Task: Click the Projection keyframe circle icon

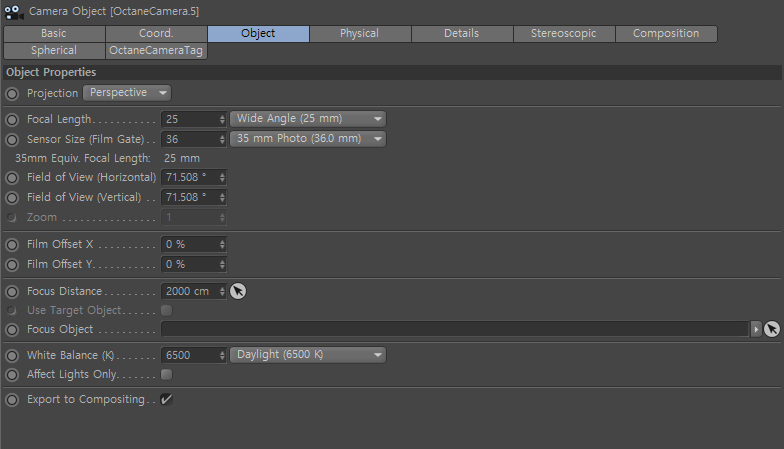Action: tap(12, 94)
